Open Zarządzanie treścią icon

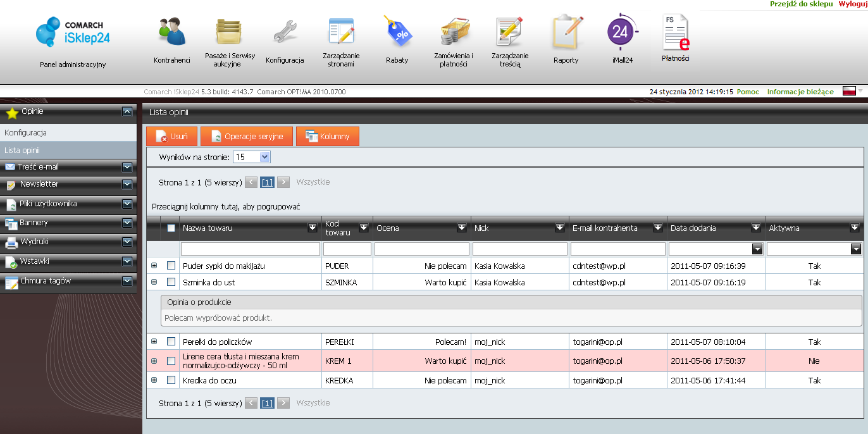point(509,32)
